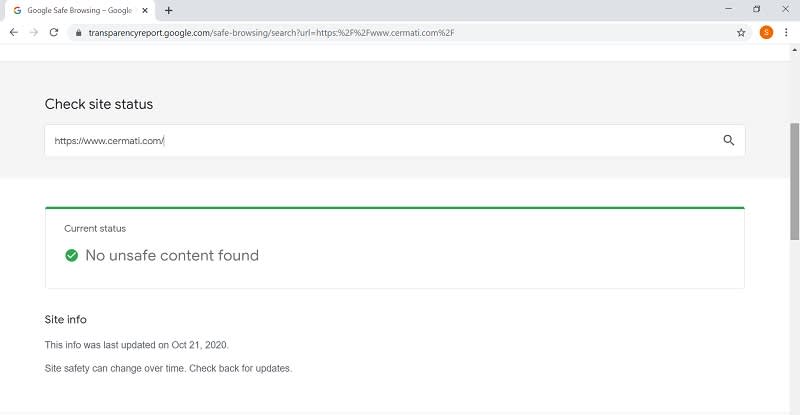This screenshot has height=415, width=800.
Task: Click the page vertical scrollbar thumb
Action: coord(794,181)
